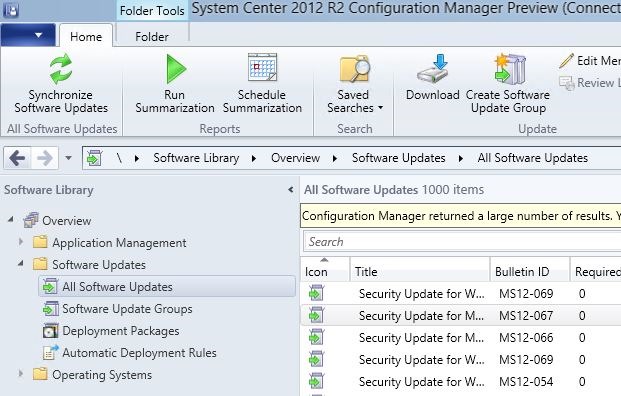The image size is (621, 396).
Task: Collapse the Software Updates tree node
Action: pyautogui.click(x=21, y=263)
